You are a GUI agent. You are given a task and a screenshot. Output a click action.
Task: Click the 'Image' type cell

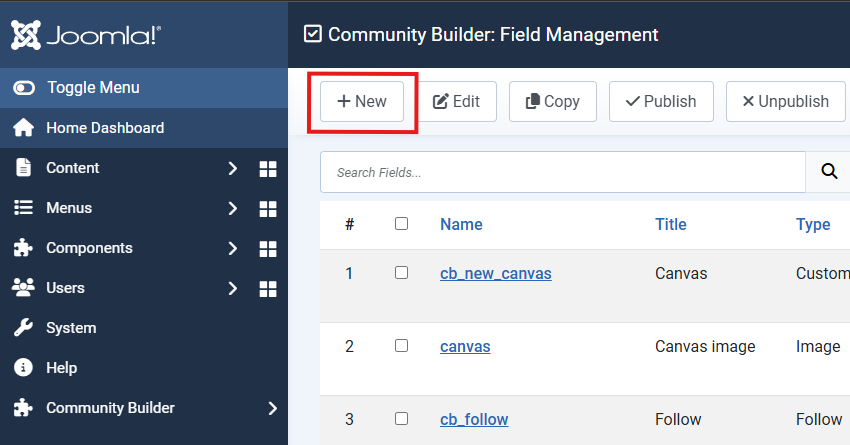click(x=818, y=347)
